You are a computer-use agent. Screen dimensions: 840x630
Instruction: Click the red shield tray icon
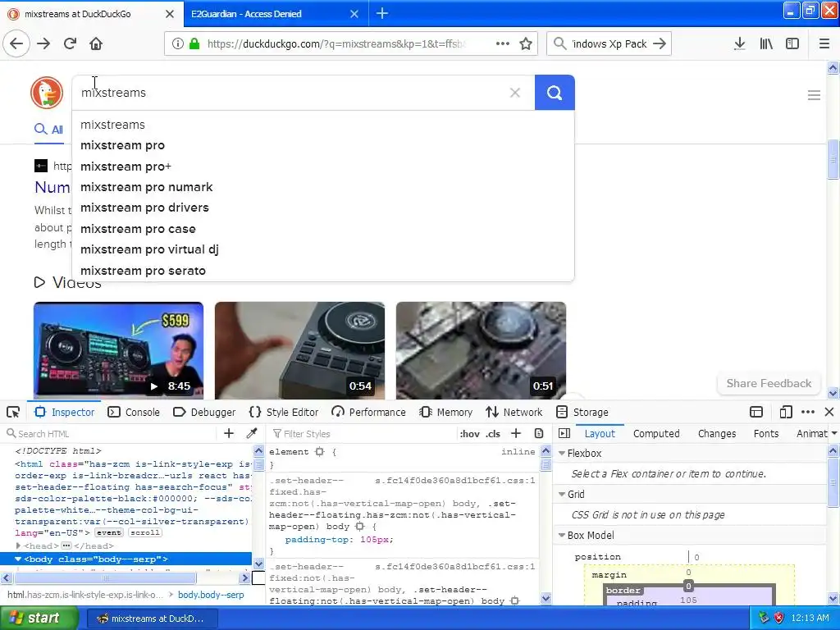pos(779,618)
